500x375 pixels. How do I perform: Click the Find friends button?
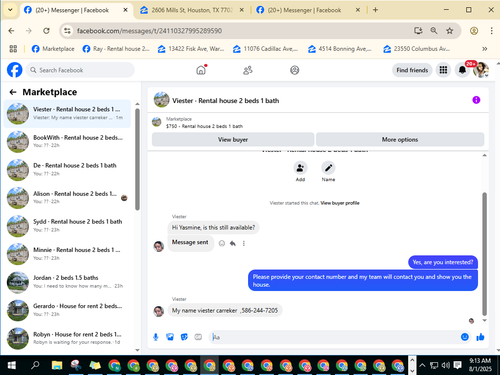click(412, 70)
